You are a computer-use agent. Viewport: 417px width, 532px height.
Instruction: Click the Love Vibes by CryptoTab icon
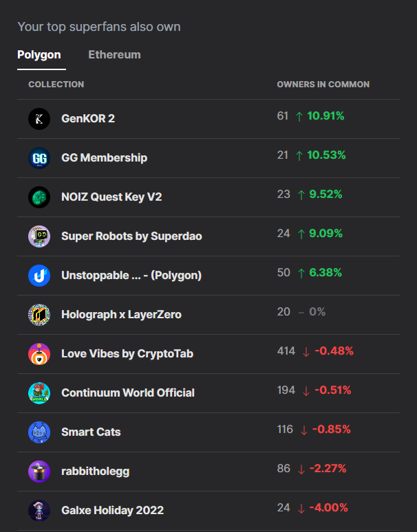(x=39, y=354)
